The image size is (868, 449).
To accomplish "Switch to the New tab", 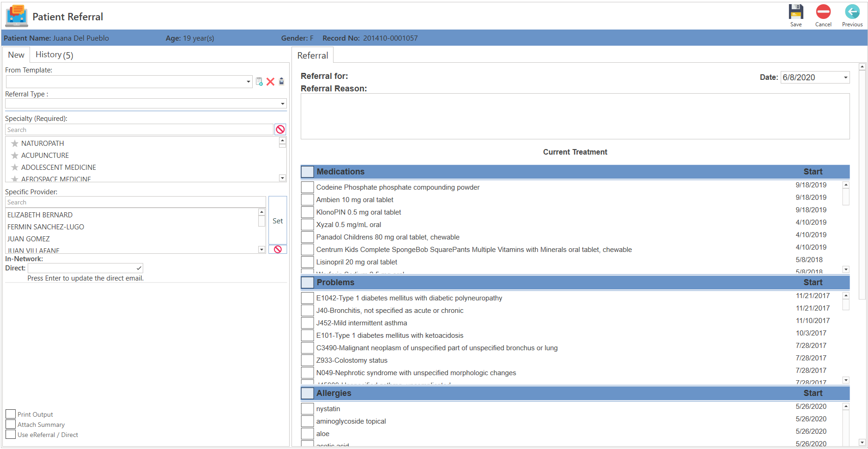I will pos(16,55).
